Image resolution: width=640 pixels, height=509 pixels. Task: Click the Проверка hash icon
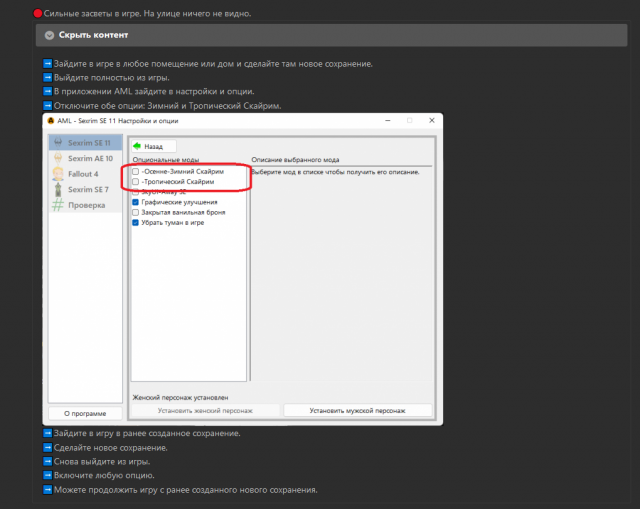[59, 204]
